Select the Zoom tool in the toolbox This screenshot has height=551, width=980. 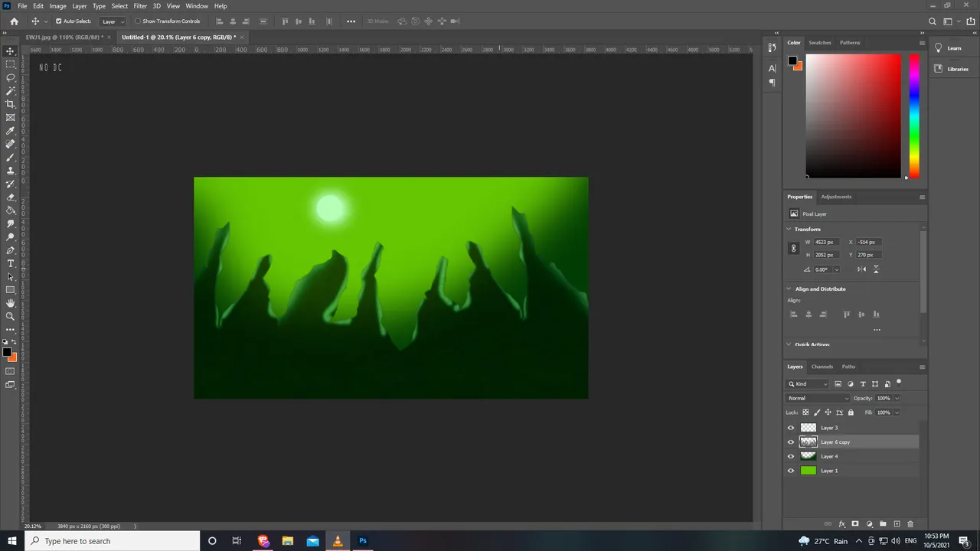[10, 316]
